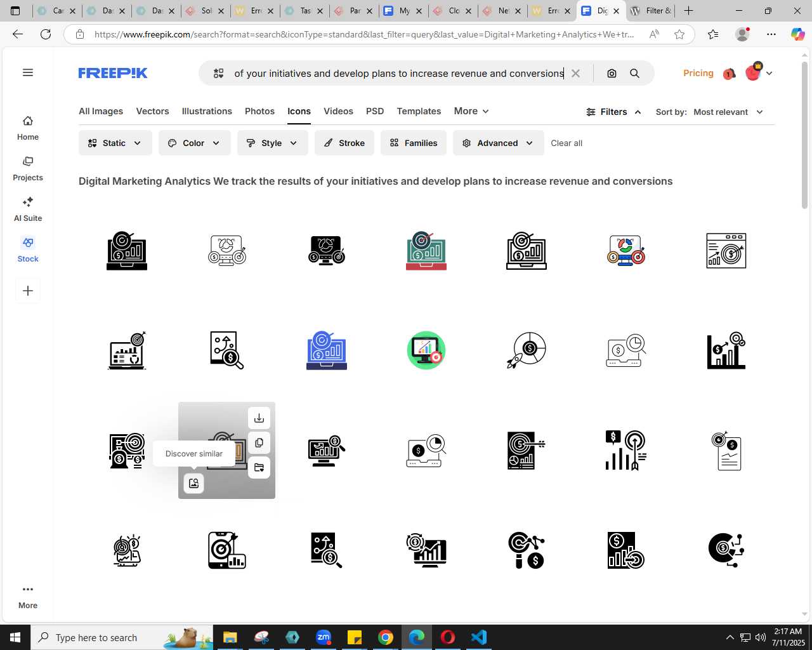Save hovered icon to collection folder

tap(259, 468)
